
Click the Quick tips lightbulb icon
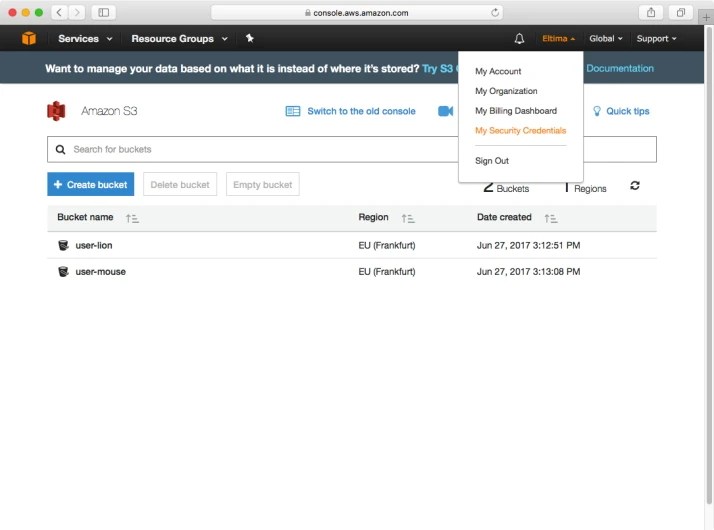point(597,111)
